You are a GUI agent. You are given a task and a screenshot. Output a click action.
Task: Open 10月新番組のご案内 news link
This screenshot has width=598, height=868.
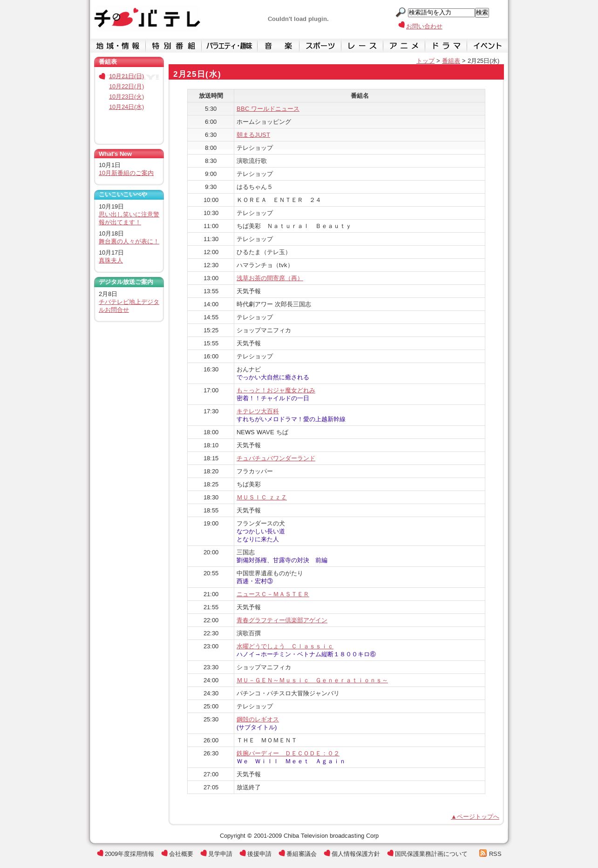[126, 173]
